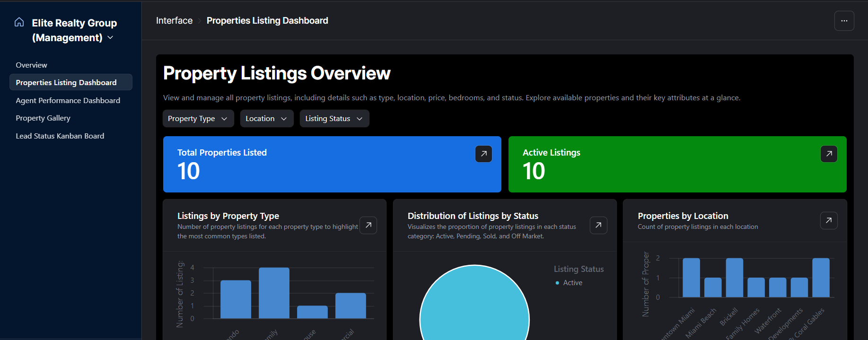Click the Brickell bar in Properties by Location
The height and width of the screenshot is (340, 868).
pyautogui.click(x=734, y=278)
